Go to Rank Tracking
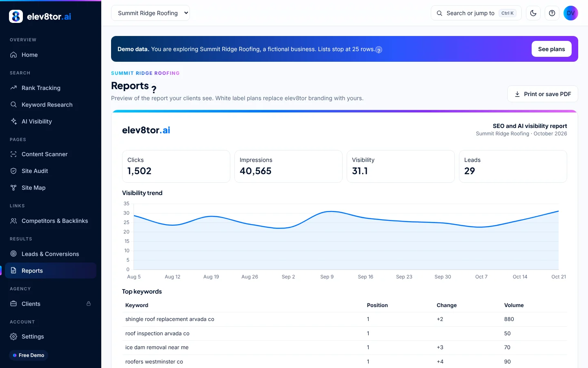 pyautogui.click(x=51, y=88)
